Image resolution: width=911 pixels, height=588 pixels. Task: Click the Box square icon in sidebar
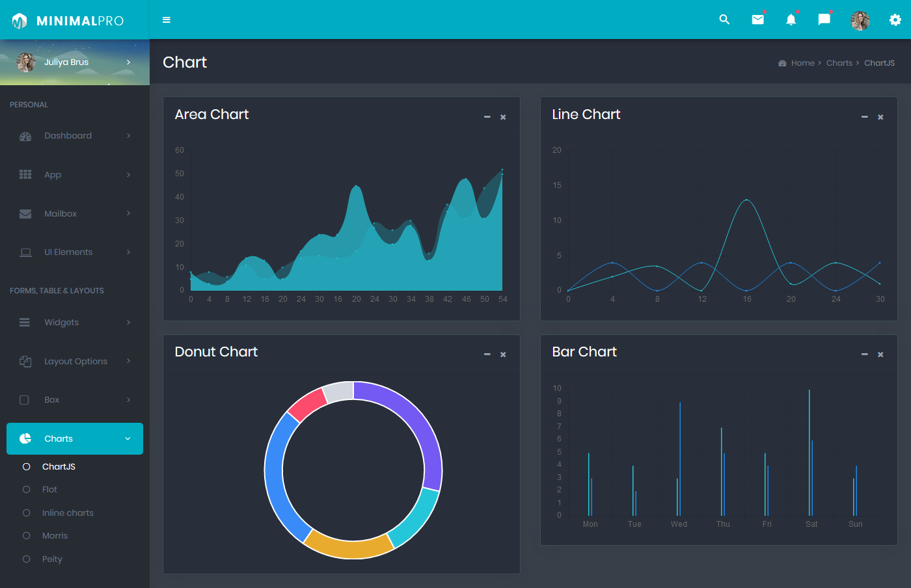click(x=24, y=400)
